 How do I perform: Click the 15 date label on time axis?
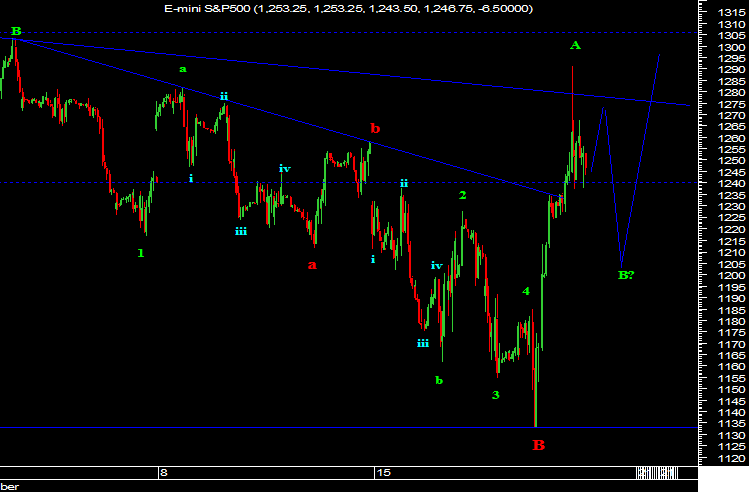pyautogui.click(x=383, y=472)
